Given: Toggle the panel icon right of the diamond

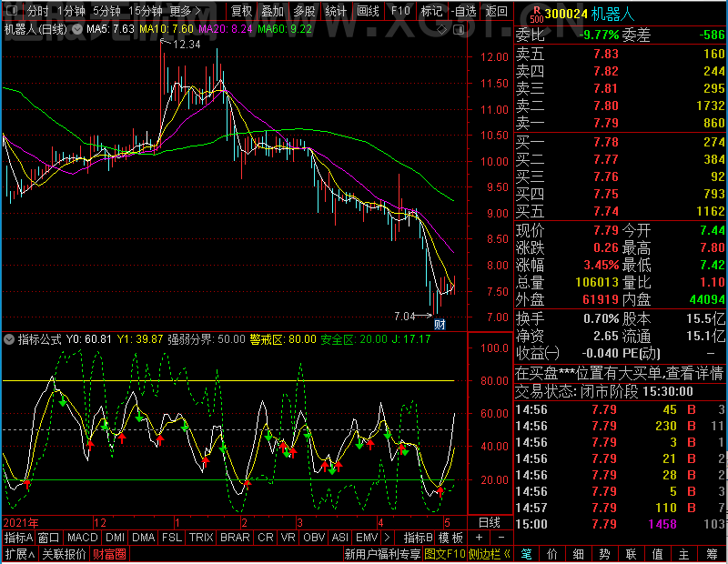Looking at the screenshot, I should (459, 30).
